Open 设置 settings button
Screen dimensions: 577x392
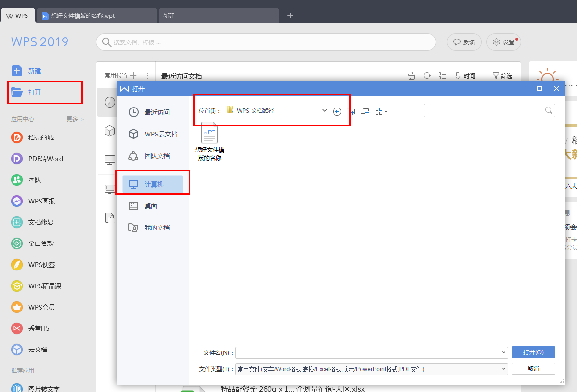(x=503, y=42)
